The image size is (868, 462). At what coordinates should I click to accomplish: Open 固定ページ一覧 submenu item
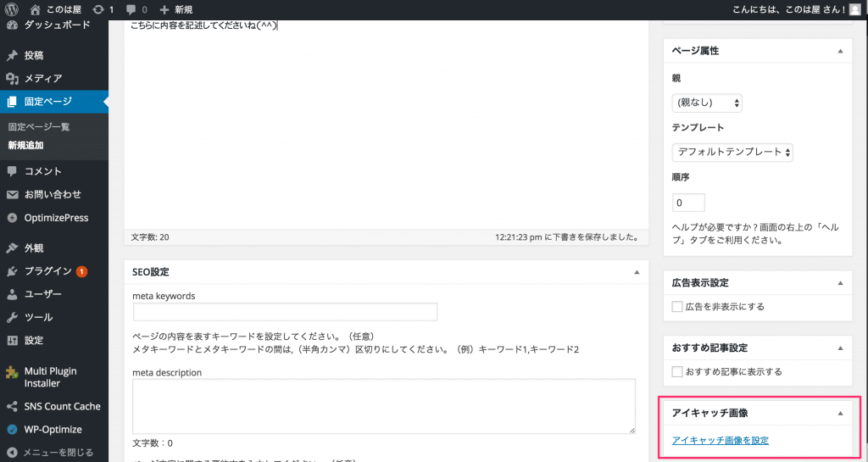click(x=39, y=126)
